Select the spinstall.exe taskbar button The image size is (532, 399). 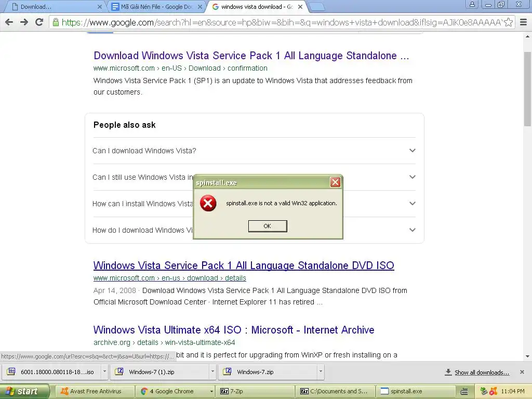pos(415,391)
